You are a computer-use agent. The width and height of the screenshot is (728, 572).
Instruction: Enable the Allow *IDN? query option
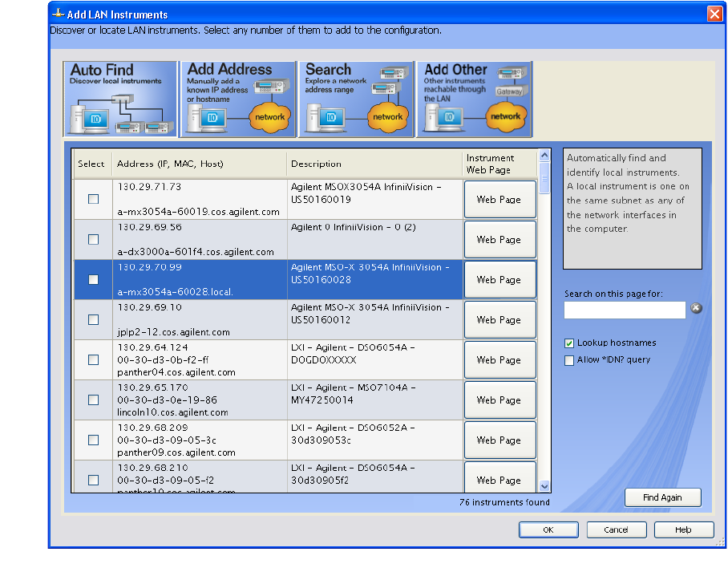click(569, 360)
